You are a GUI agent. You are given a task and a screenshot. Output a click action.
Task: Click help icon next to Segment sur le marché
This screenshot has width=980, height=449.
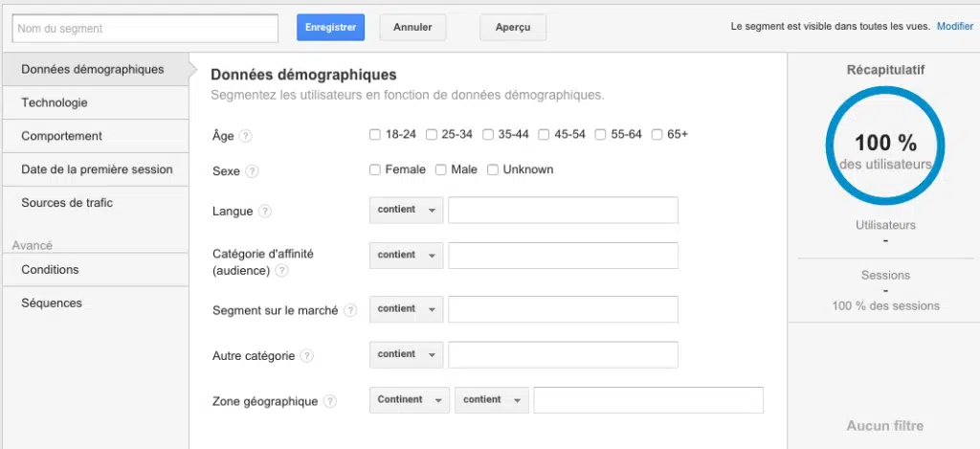click(350, 310)
